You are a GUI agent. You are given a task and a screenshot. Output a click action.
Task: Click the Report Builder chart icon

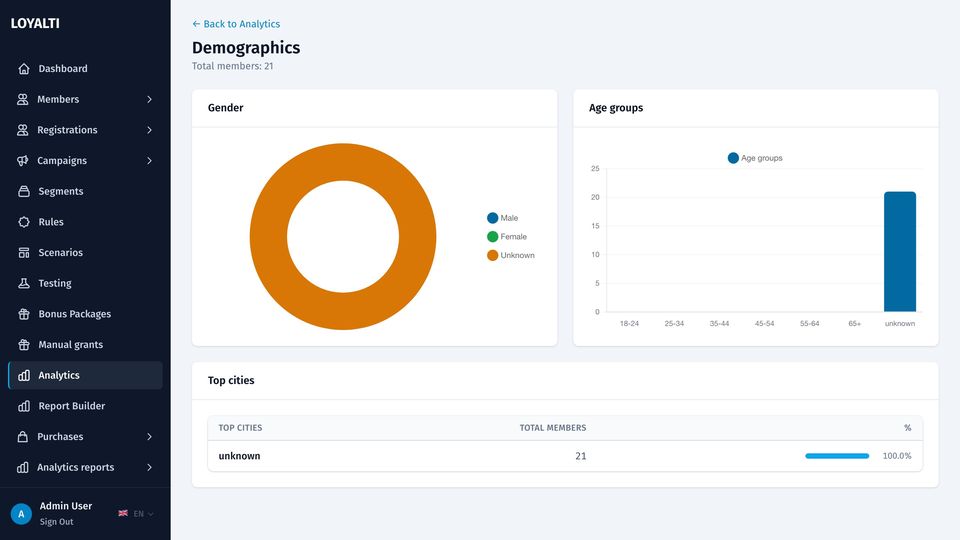click(24, 406)
